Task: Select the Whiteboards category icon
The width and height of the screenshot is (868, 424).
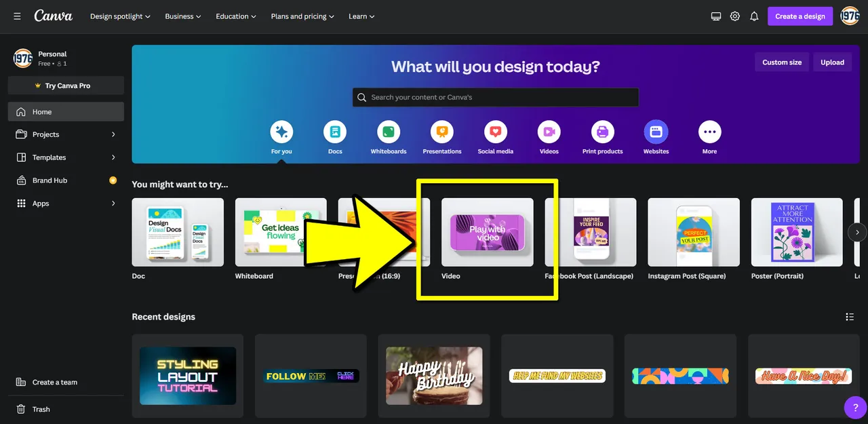Action: coord(389,132)
